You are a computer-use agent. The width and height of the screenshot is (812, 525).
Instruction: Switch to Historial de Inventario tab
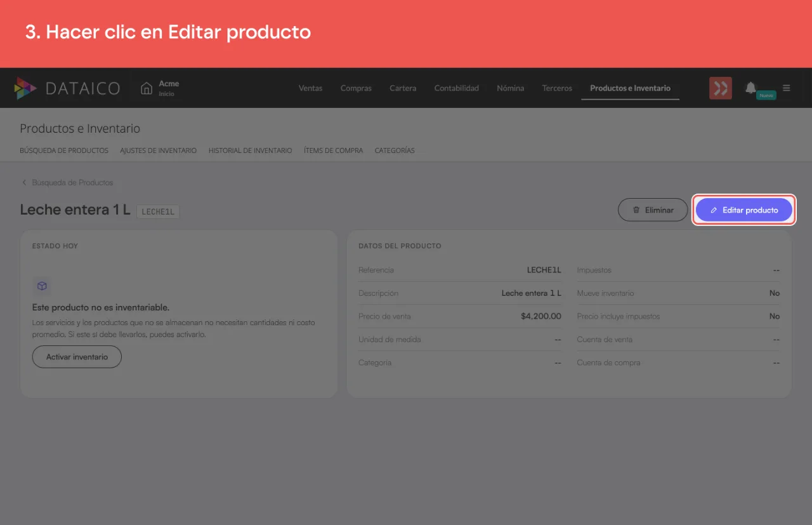(250, 151)
